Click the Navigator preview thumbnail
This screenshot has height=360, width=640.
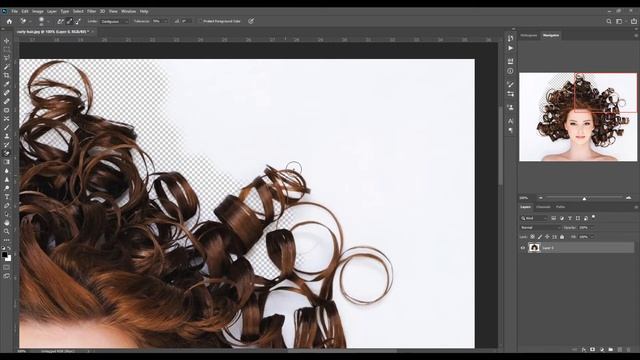[578, 117]
